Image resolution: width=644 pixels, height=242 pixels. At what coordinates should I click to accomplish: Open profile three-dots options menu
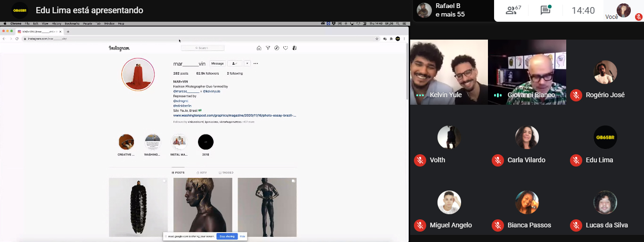256,63
